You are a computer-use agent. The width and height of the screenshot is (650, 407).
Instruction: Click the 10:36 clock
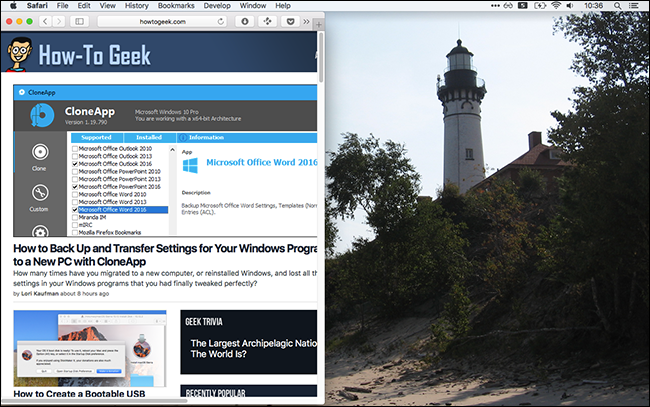pos(593,5)
